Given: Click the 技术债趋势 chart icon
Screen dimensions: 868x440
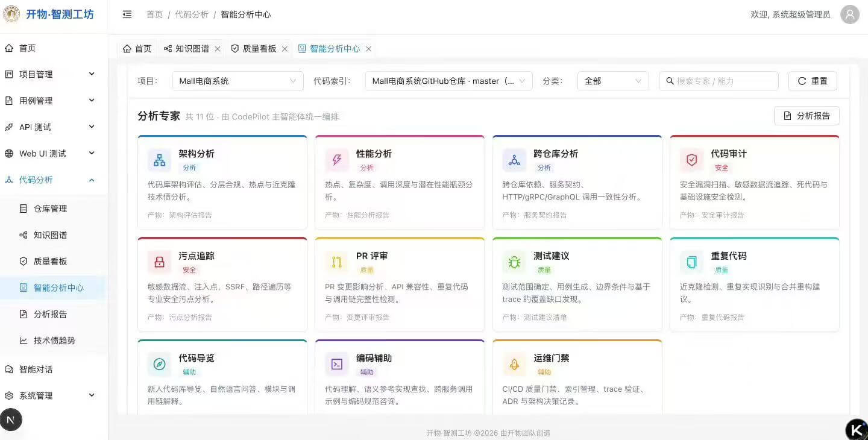Looking at the screenshot, I should pos(24,341).
